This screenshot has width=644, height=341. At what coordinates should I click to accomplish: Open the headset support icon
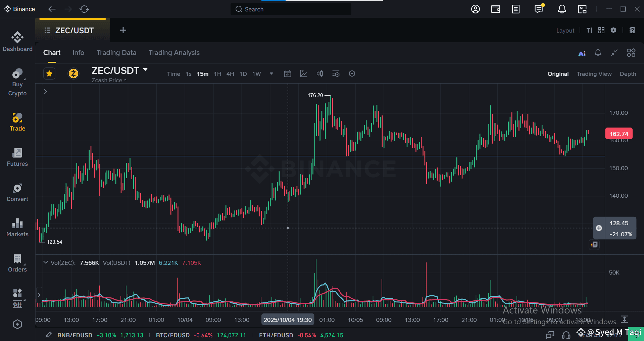[x=566, y=335]
